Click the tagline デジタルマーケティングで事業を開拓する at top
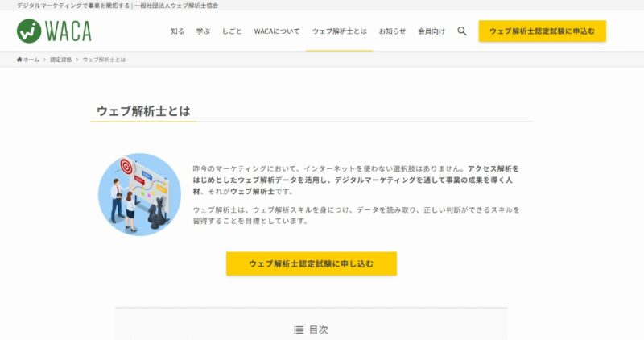Viewport: 644px width, 340px height. [73, 6]
